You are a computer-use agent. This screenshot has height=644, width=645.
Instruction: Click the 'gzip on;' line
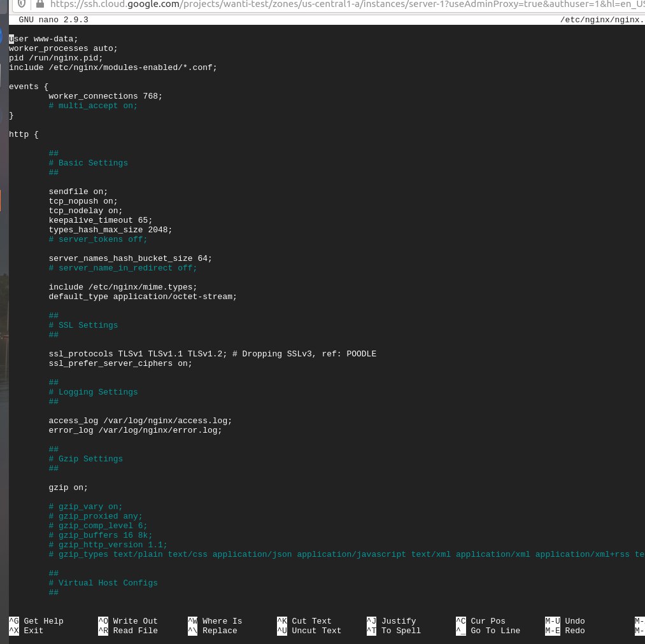[x=68, y=487]
